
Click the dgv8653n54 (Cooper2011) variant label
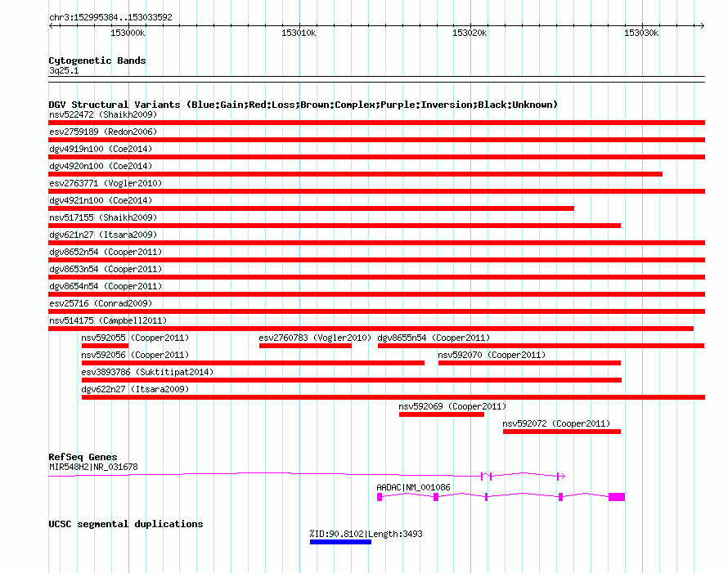pyautogui.click(x=106, y=269)
